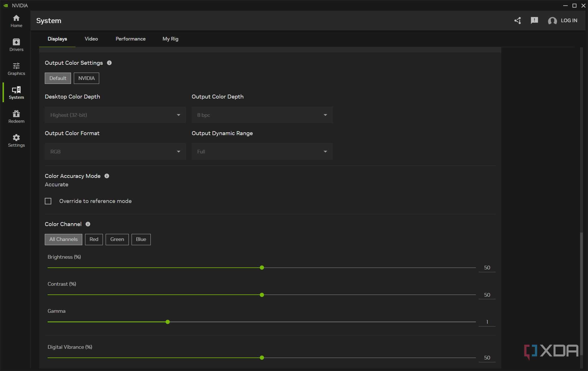Open the Graphics sidebar section
588x371 pixels.
point(16,69)
